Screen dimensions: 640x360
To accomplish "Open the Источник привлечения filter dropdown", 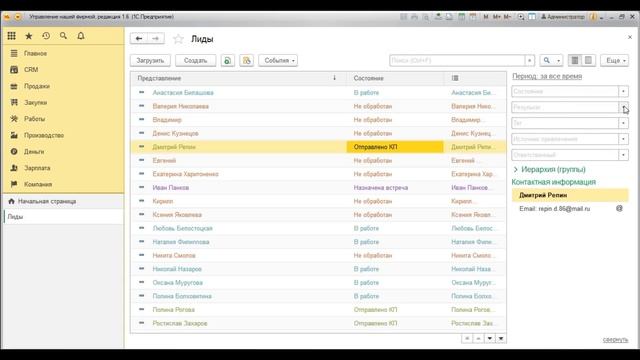I will (623, 139).
